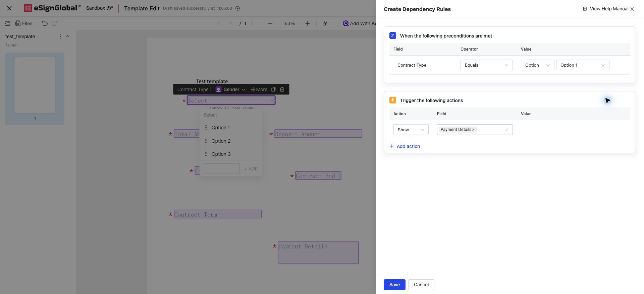The width and height of the screenshot is (644, 294).
Task: Open the Option 1 value dropdown
Action: point(583,65)
